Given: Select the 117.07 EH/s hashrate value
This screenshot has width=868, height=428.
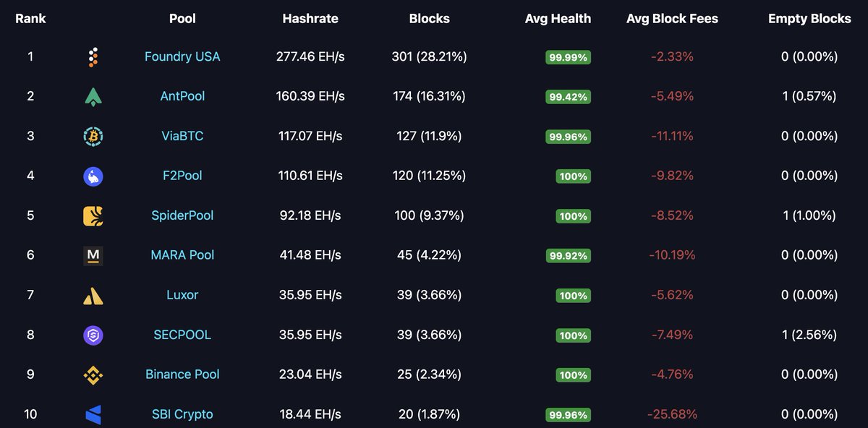Looking at the screenshot, I should [x=310, y=136].
